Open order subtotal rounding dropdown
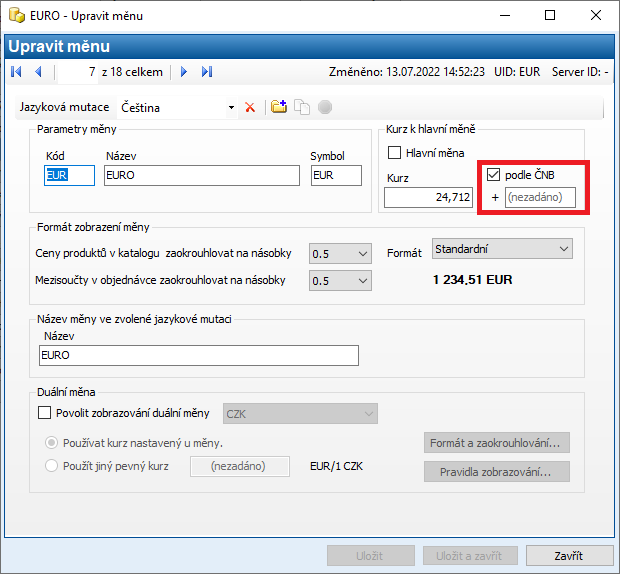This screenshot has width=620, height=574. tap(362, 281)
